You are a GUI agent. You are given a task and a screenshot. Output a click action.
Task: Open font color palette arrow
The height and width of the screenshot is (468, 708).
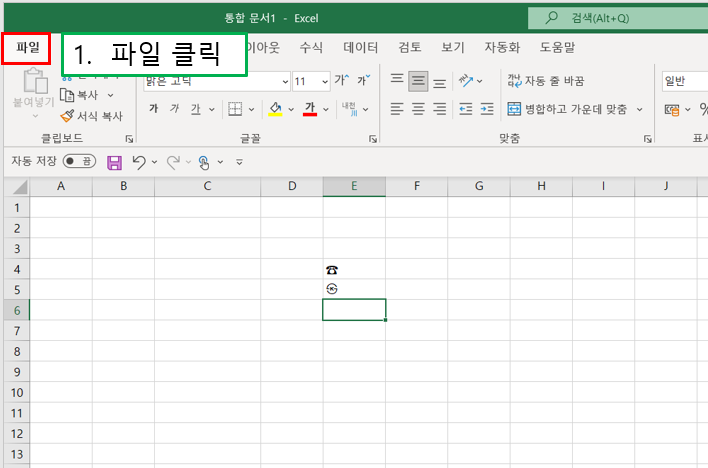pos(326,109)
